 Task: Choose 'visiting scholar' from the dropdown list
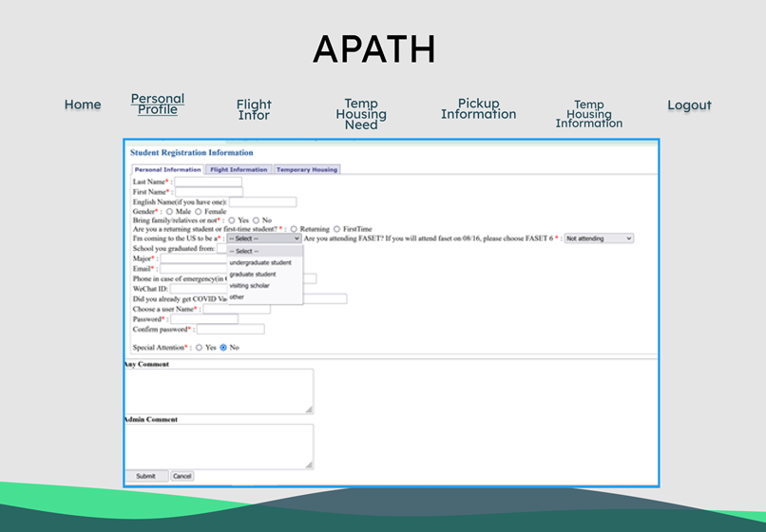[x=265, y=285]
